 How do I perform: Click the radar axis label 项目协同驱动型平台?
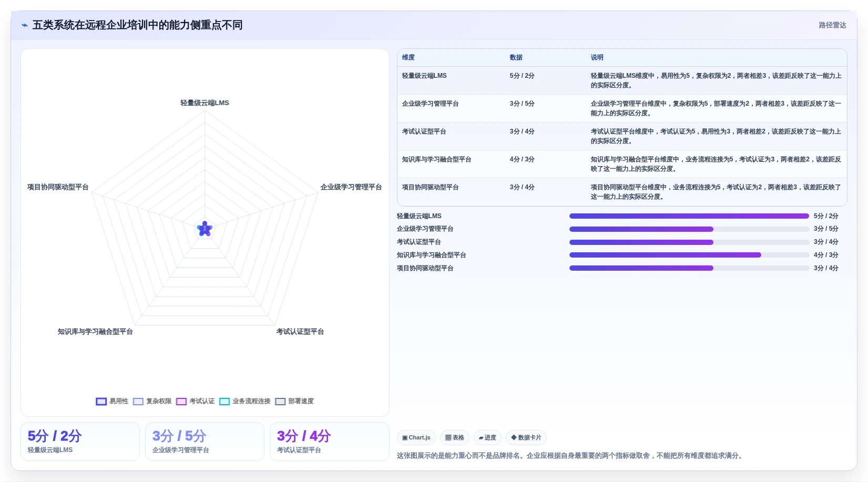tap(58, 187)
